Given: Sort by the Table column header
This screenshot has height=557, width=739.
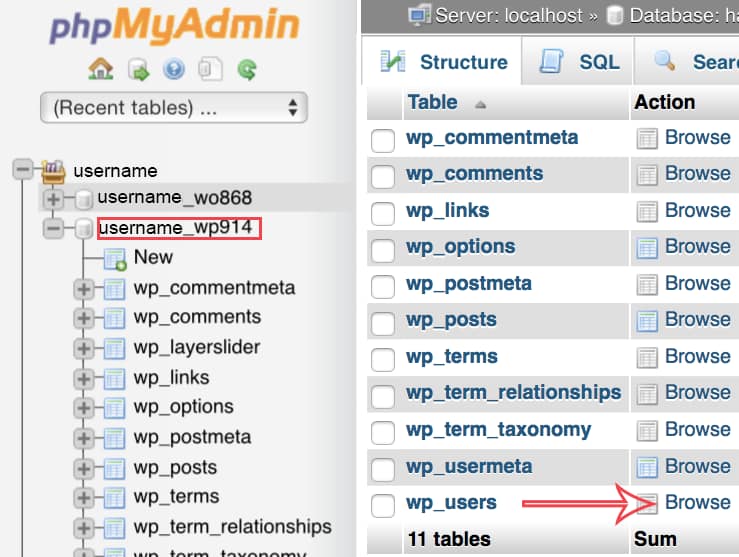Looking at the screenshot, I should tap(432, 102).
